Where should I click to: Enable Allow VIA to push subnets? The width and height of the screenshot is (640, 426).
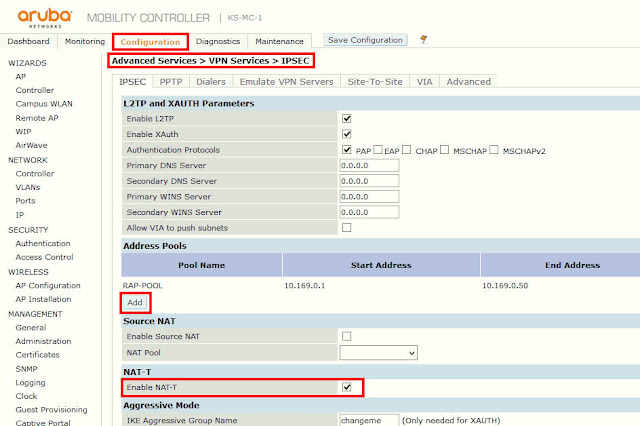point(347,227)
